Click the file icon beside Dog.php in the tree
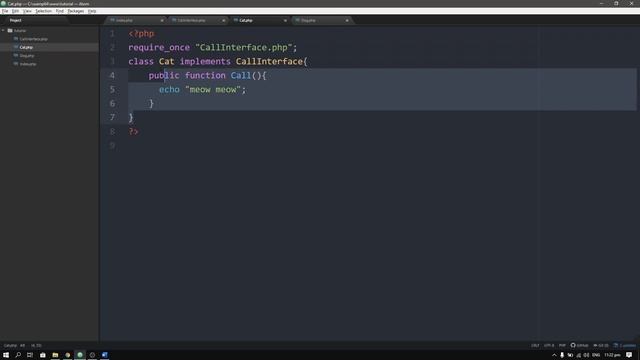 tap(16, 56)
